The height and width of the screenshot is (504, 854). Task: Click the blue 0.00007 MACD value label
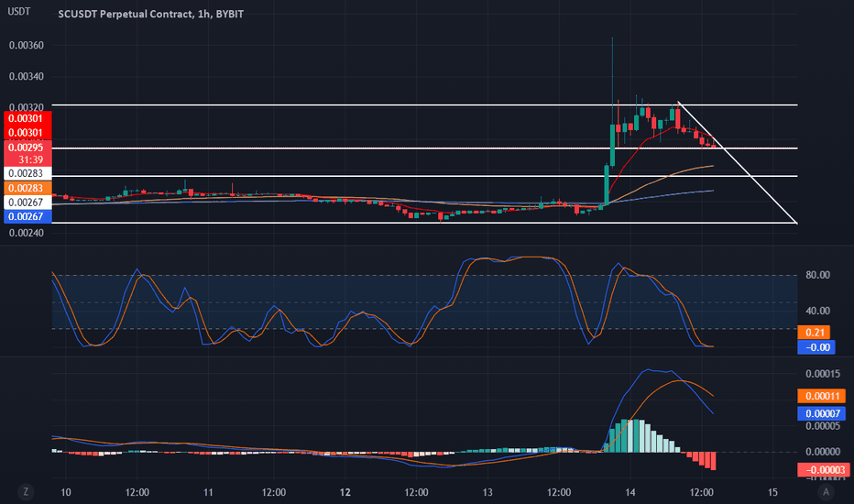(x=822, y=413)
